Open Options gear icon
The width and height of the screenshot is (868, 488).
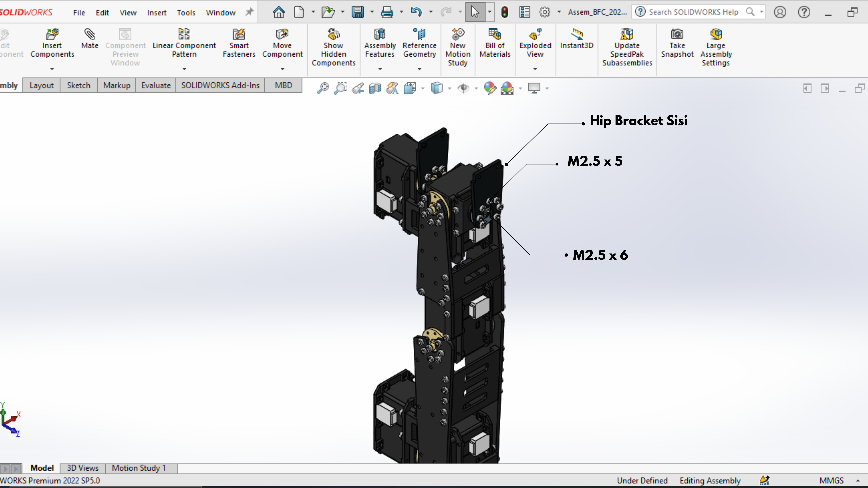[545, 12]
